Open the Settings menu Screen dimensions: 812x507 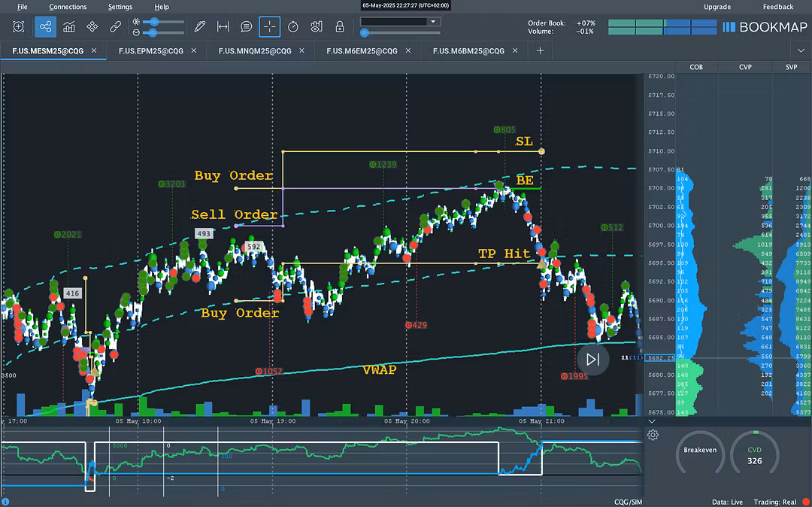pos(120,7)
